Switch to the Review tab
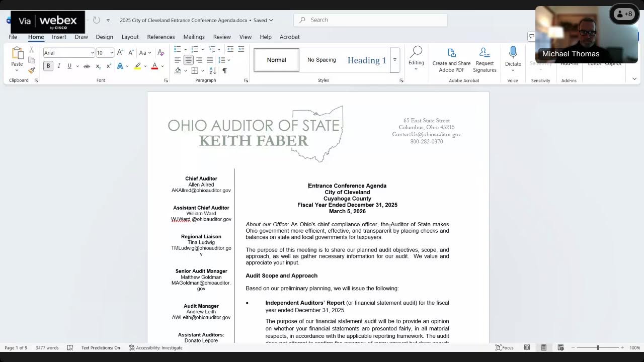The width and height of the screenshot is (644, 362). tap(222, 37)
